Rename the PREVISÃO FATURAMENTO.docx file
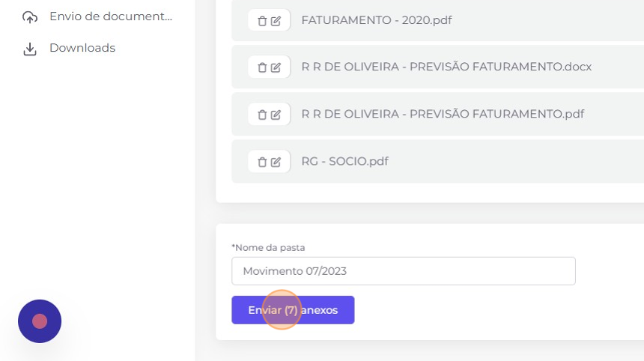Viewport: 644px width, 361px height. click(x=276, y=67)
